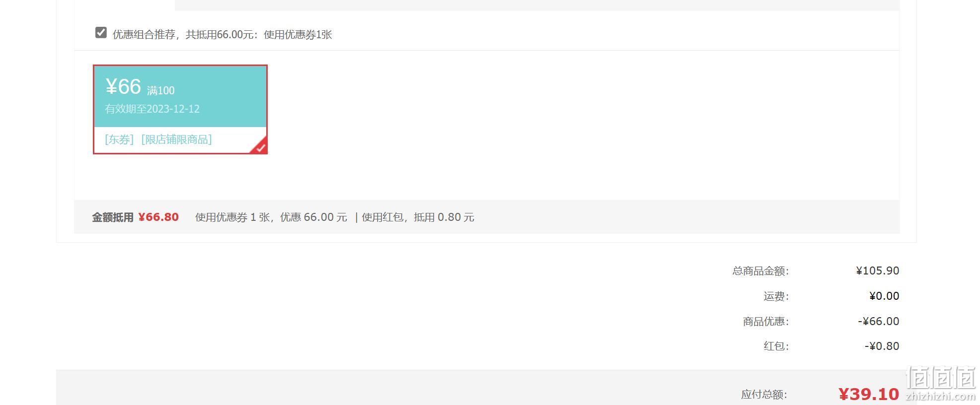Click the red checkmark corner on coupon
The width and height of the screenshot is (980, 405).
259,146
